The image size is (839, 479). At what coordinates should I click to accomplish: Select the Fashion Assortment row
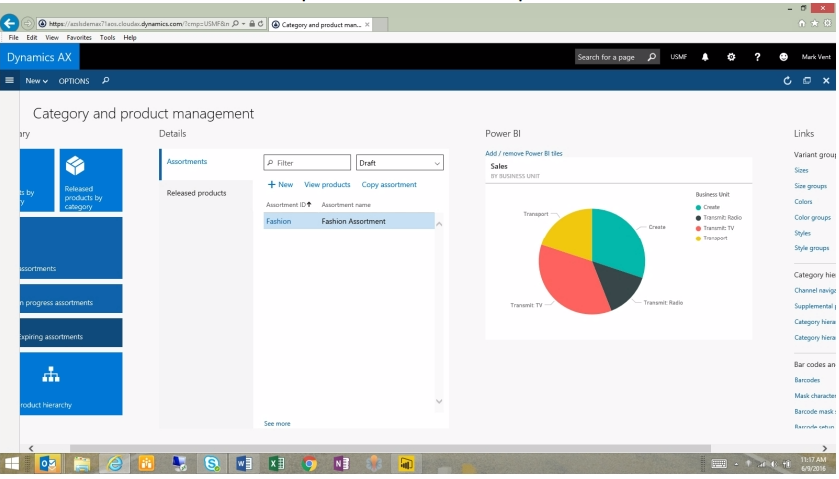pos(352,221)
